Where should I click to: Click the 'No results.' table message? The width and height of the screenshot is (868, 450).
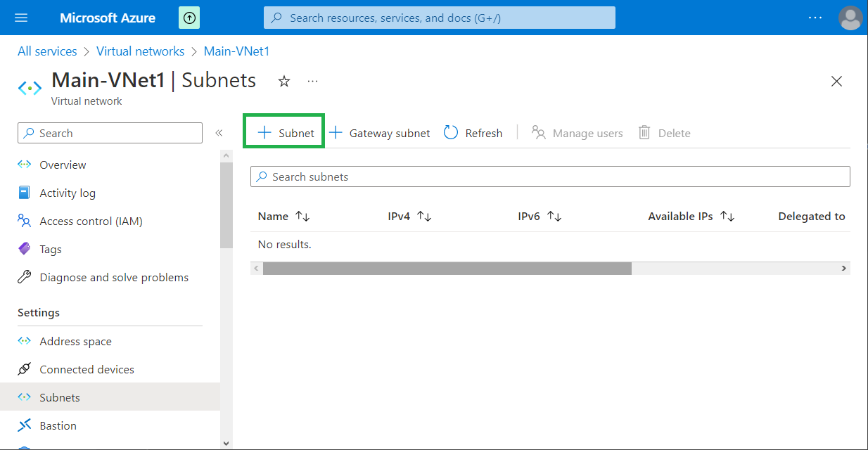coord(284,245)
